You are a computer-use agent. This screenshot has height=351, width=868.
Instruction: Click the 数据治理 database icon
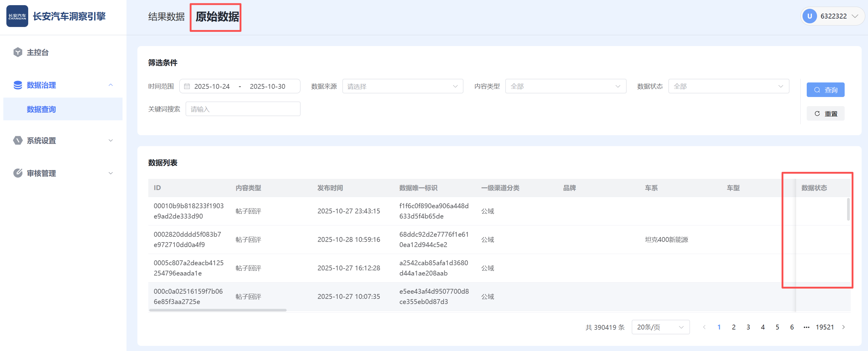(x=18, y=85)
